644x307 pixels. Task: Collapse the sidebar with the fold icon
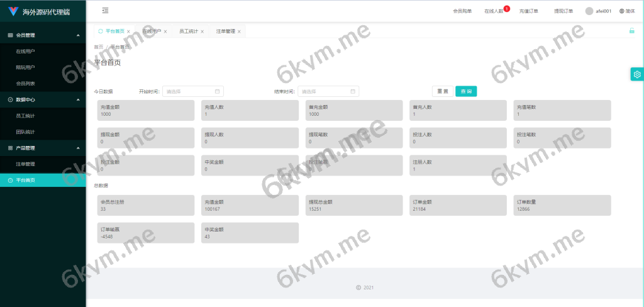click(x=105, y=11)
